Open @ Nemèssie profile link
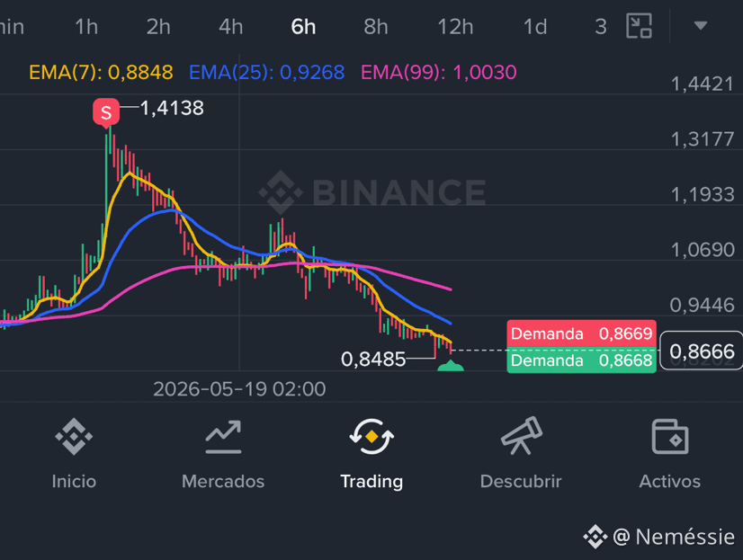 click(674, 537)
